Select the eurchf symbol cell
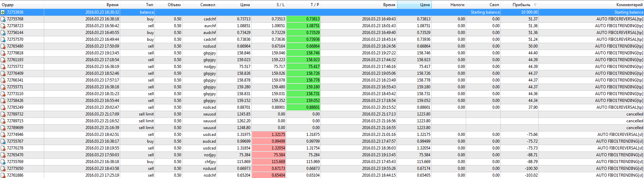Image resolution: width=644 pixels, height=178 pixels. tap(210, 26)
